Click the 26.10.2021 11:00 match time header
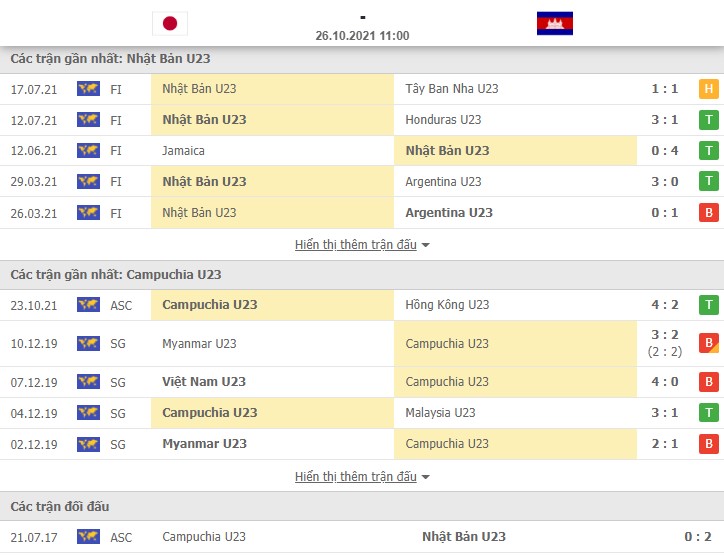The image size is (724, 556). 362,36
